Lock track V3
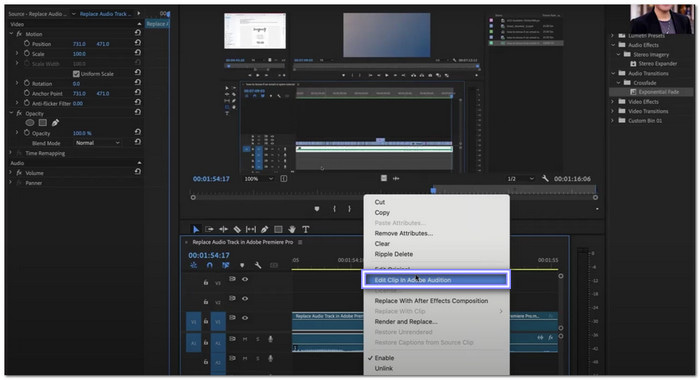 (x=206, y=282)
